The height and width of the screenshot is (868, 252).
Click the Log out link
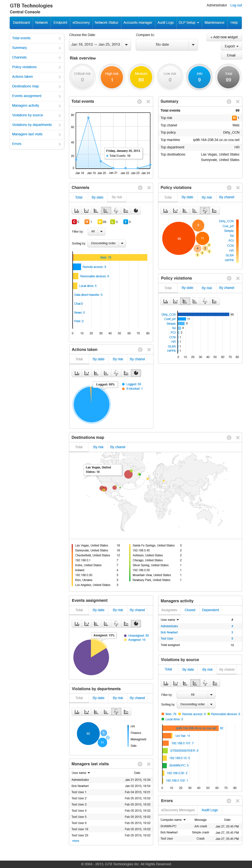pos(236,5)
